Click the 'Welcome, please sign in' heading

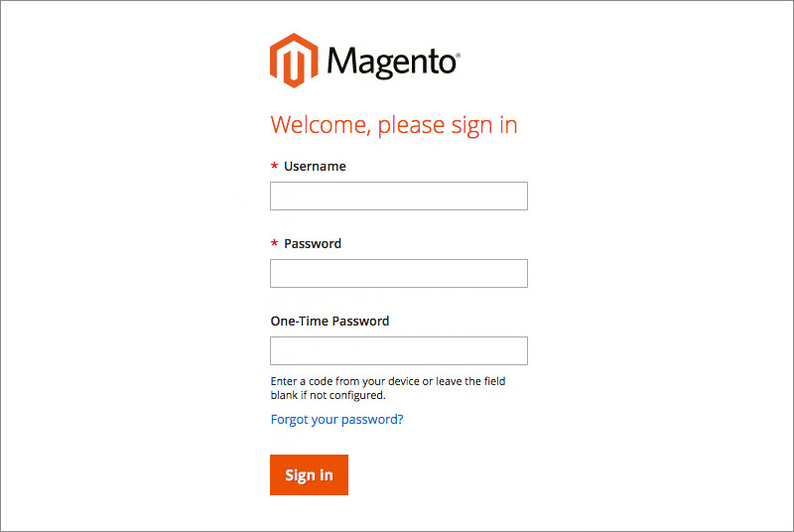393,125
